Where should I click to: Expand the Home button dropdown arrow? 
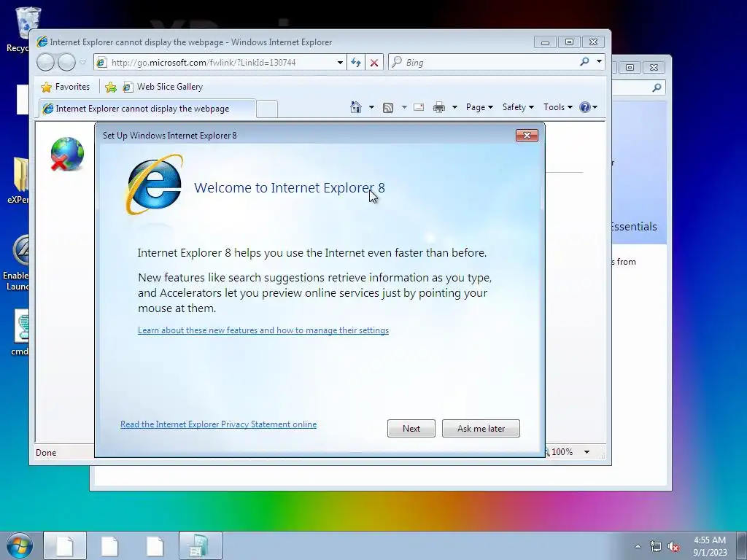tap(371, 107)
